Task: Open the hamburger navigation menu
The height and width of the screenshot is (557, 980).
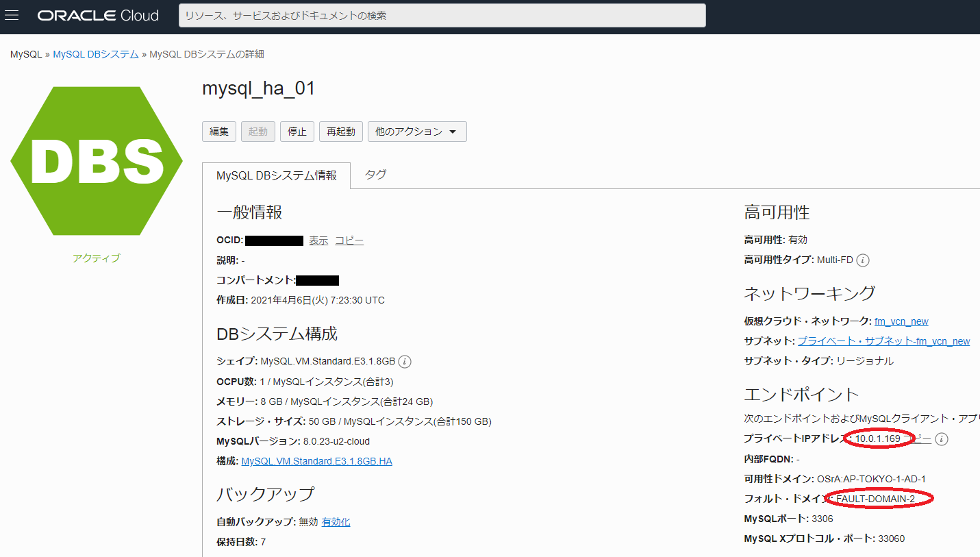Action: point(11,15)
